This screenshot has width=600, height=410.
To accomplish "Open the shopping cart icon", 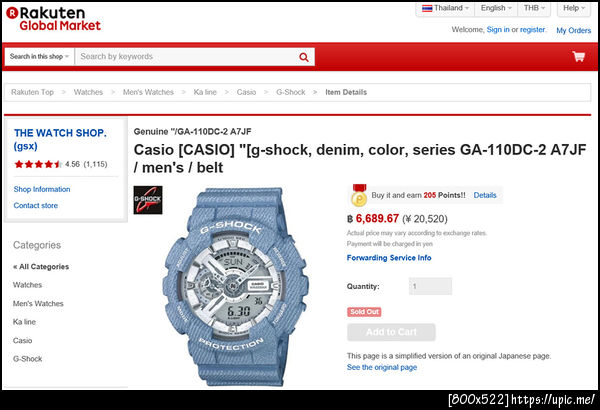I will click(579, 56).
